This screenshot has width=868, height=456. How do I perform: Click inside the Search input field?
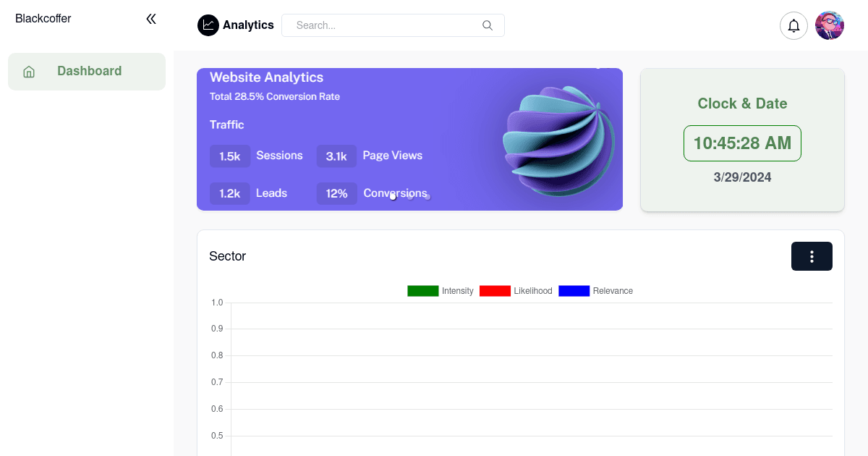click(383, 25)
